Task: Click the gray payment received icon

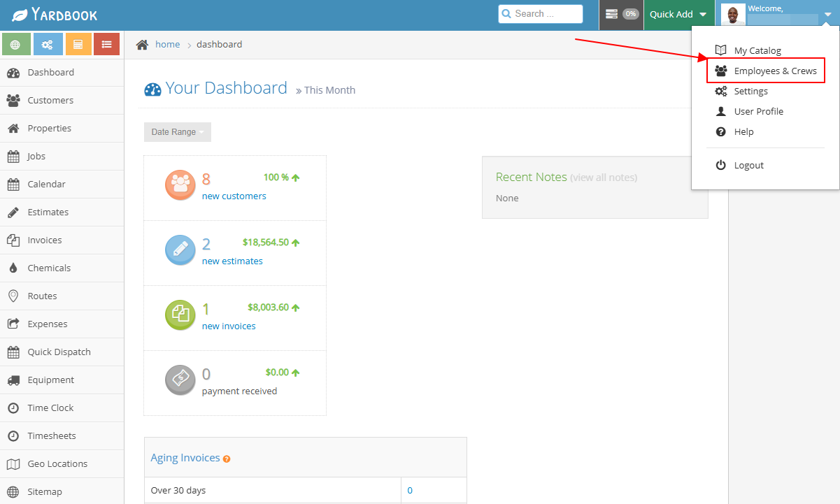Action: point(180,380)
